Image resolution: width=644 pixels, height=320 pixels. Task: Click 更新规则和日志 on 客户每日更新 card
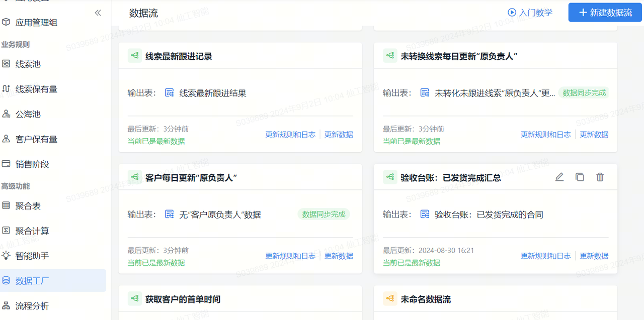point(290,256)
